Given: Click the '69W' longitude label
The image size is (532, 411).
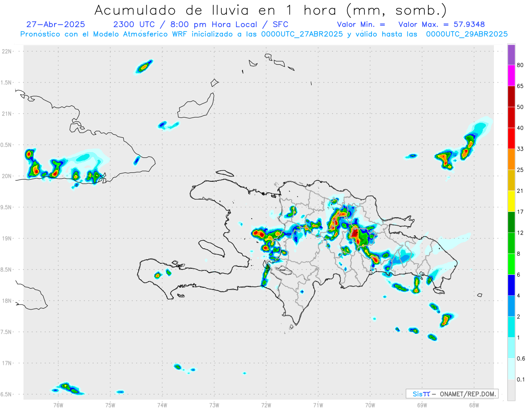Looking at the screenshot, I should coord(422,405).
